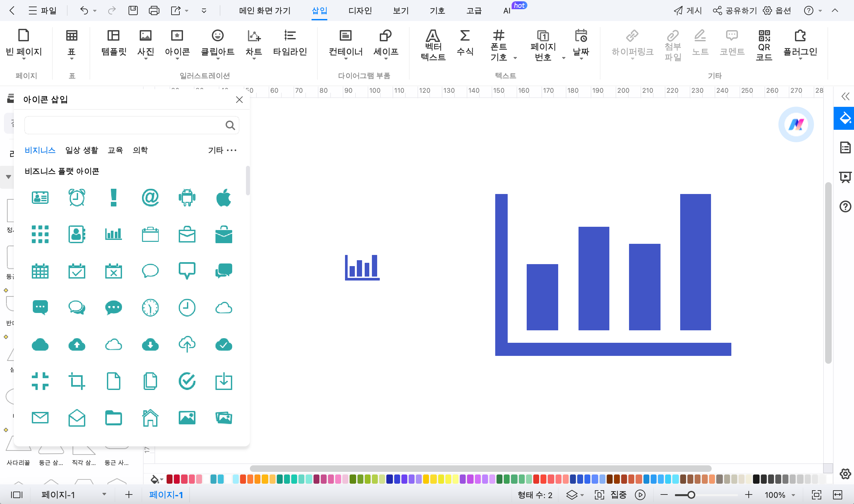854x504 pixels.
Task: Switch to the daily life (일상 생활) category
Action: tap(82, 150)
